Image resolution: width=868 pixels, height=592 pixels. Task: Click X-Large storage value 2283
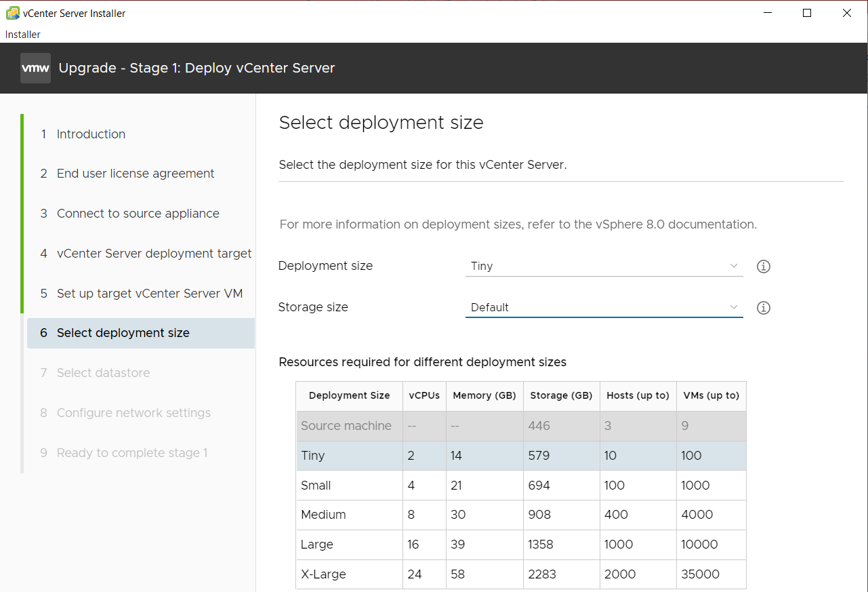click(543, 574)
